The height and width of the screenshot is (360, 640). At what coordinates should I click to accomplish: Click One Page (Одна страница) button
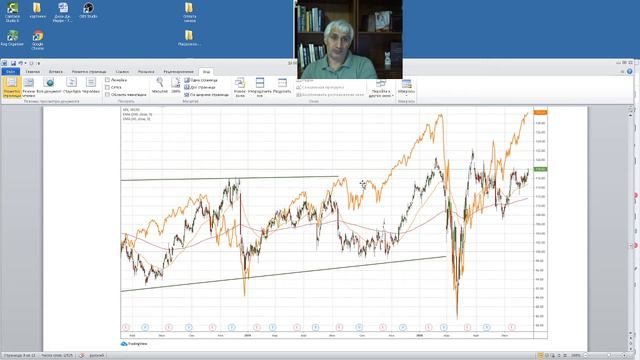[201, 80]
